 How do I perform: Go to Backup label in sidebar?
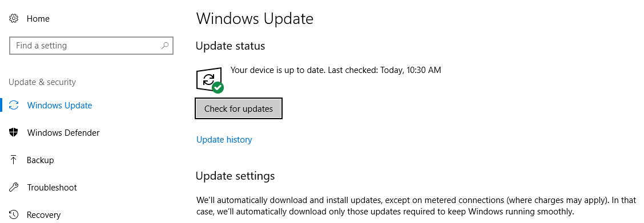point(40,160)
